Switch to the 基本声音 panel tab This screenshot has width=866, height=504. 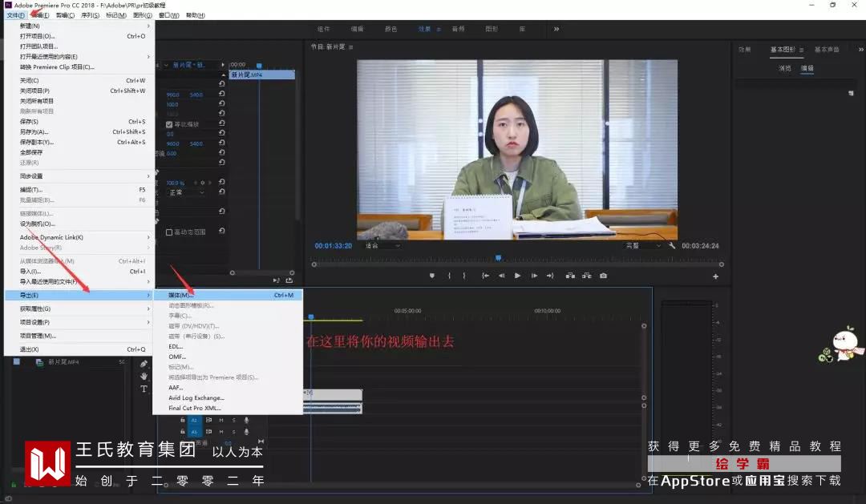pos(826,50)
